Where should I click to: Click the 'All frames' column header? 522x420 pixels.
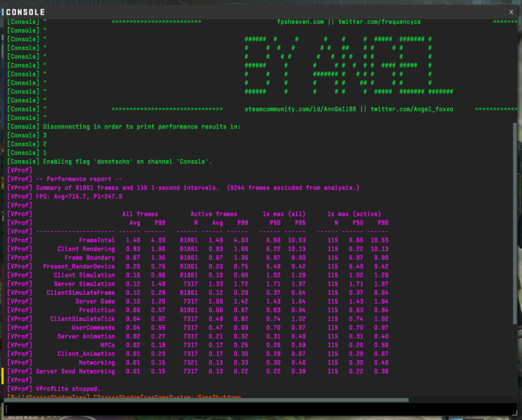tap(140, 214)
